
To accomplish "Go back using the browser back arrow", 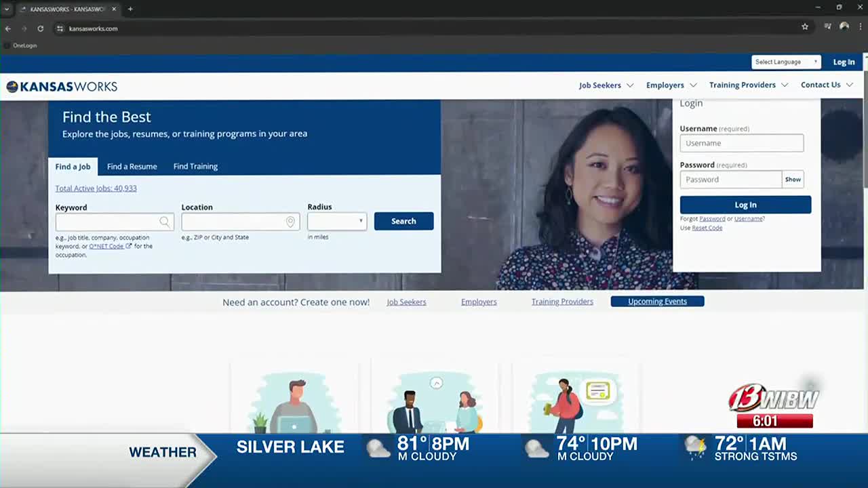I will click(8, 28).
